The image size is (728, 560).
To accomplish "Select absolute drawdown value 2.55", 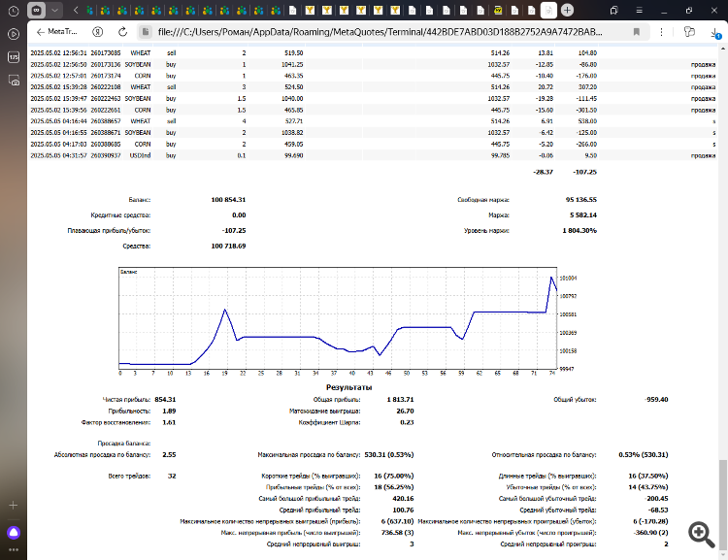I will pos(169,454).
